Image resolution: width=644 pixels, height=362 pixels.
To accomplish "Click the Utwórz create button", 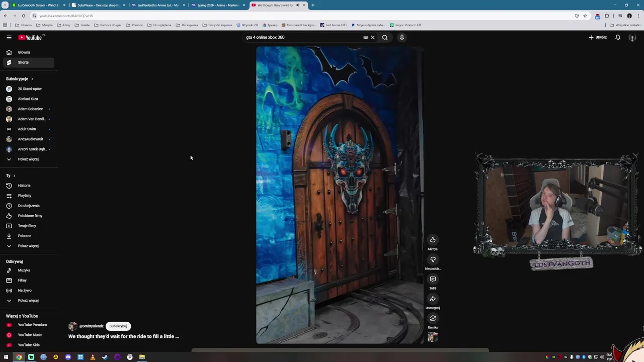I will tap(598, 37).
